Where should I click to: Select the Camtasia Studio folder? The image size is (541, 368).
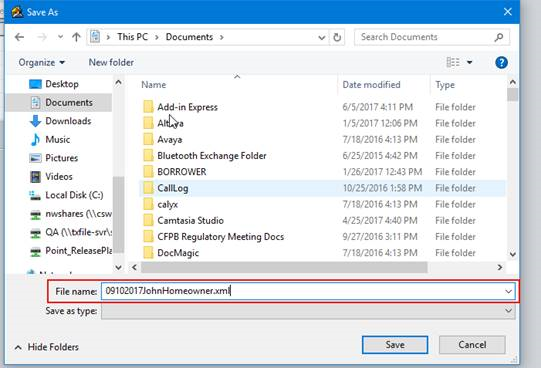(190, 220)
